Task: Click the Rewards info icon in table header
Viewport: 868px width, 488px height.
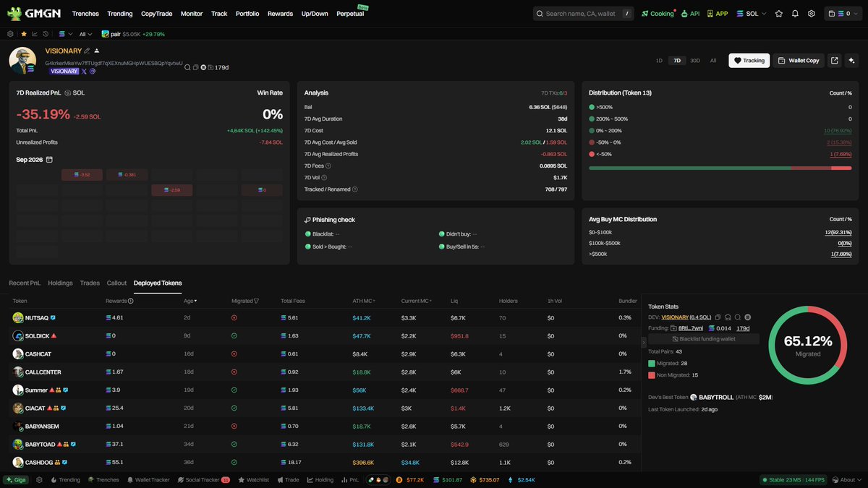Action: [131, 301]
